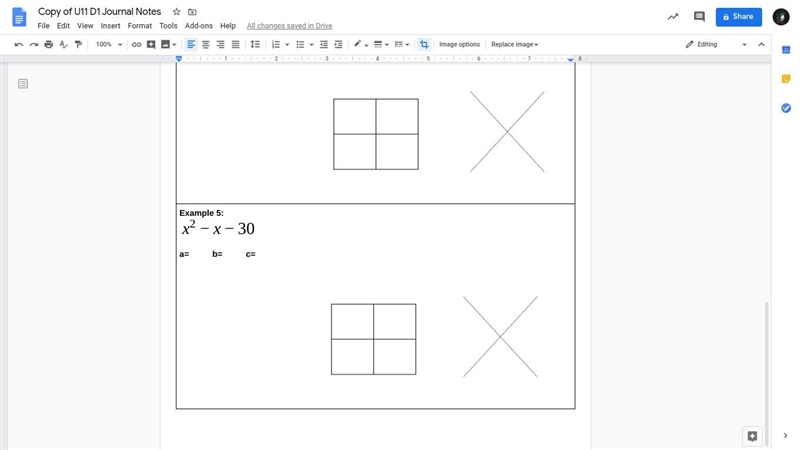Insert a link using the link icon
The image size is (800, 450).
tap(136, 44)
